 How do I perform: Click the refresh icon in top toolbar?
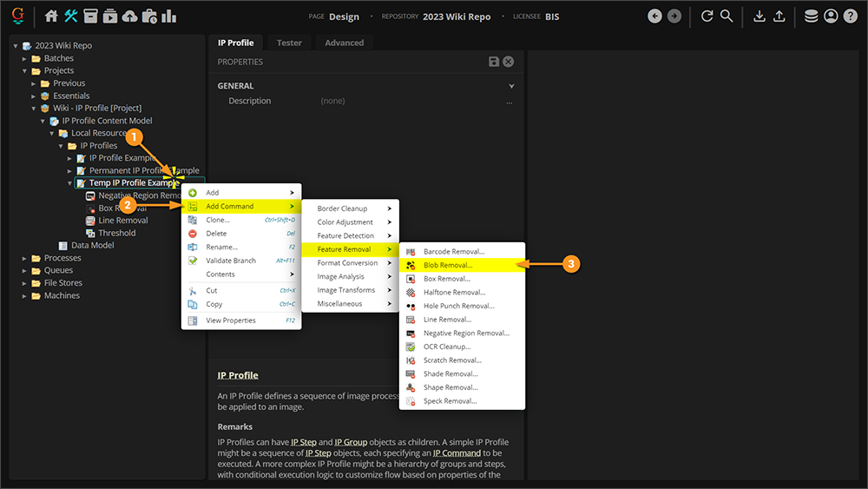(x=707, y=16)
